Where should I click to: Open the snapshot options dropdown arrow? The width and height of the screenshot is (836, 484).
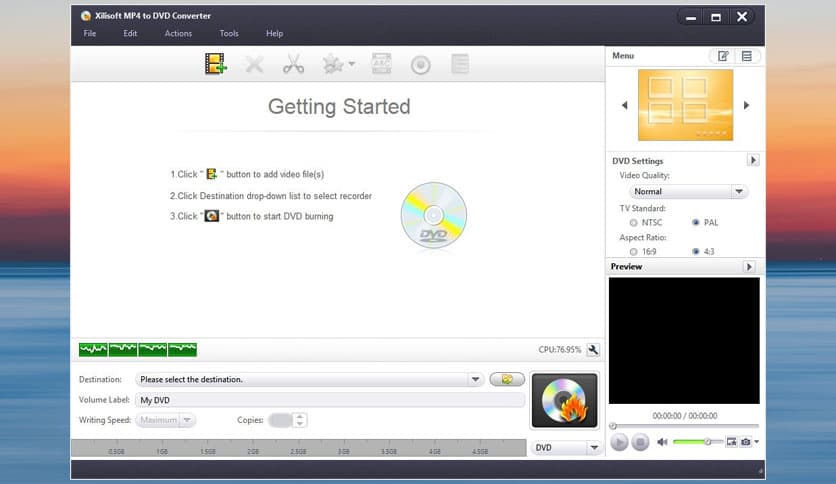756,442
